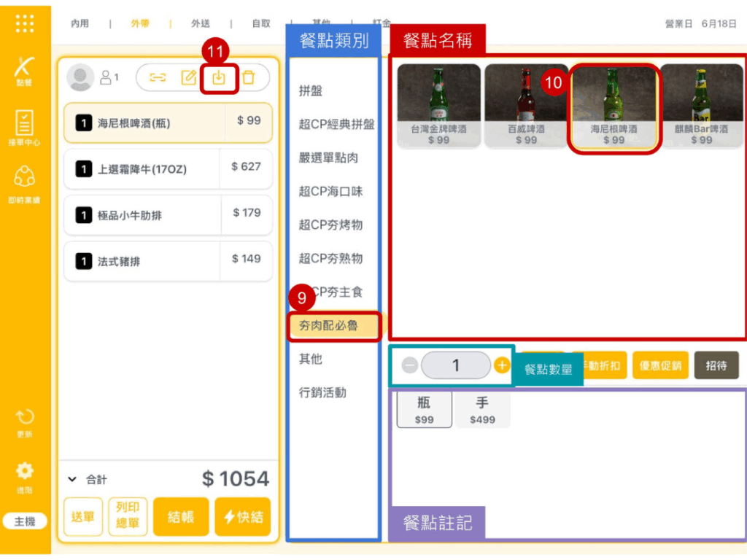Select the 嚴選單點肉 category
The width and height of the screenshot is (747, 560).
pos(328,158)
